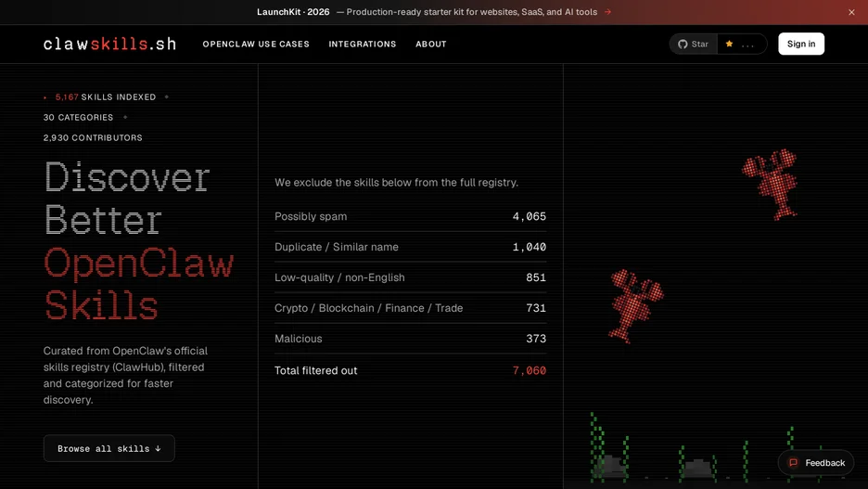The height and width of the screenshot is (489, 868).
Task: Go to clawskills.sh home logo
Action: pyautogui.click(x=109, y=44)
